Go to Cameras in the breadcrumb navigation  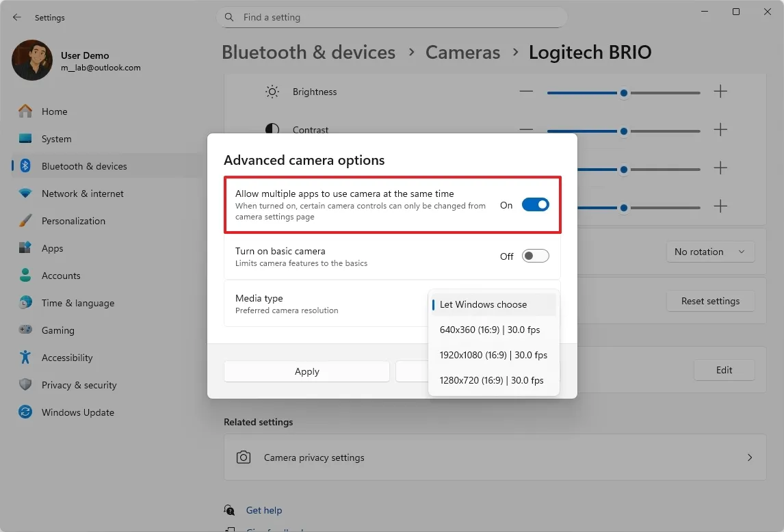point(462,52)
